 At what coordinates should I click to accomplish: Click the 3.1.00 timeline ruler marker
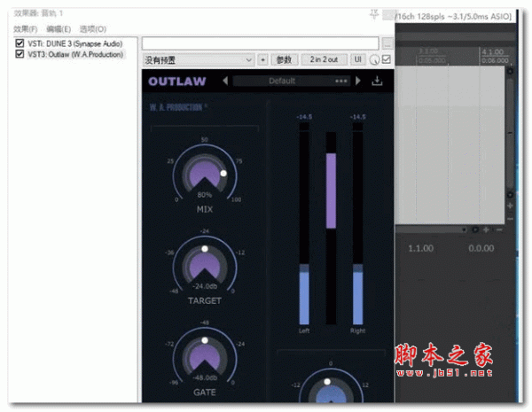click(429, 51)
